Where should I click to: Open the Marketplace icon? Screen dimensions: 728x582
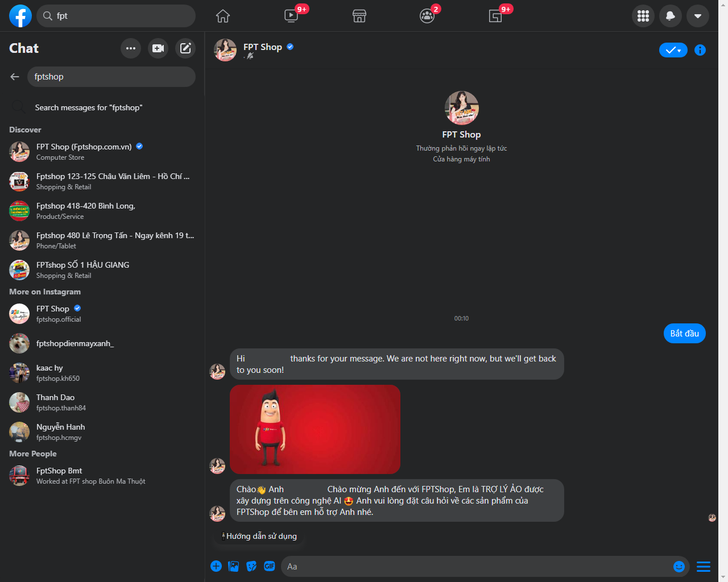(x=359, y=16)
